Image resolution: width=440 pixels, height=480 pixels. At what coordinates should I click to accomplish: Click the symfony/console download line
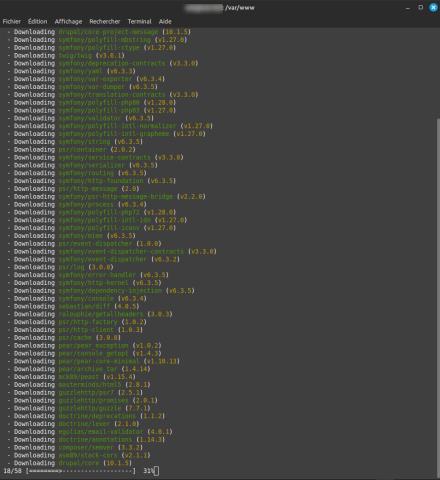[77, 298]
